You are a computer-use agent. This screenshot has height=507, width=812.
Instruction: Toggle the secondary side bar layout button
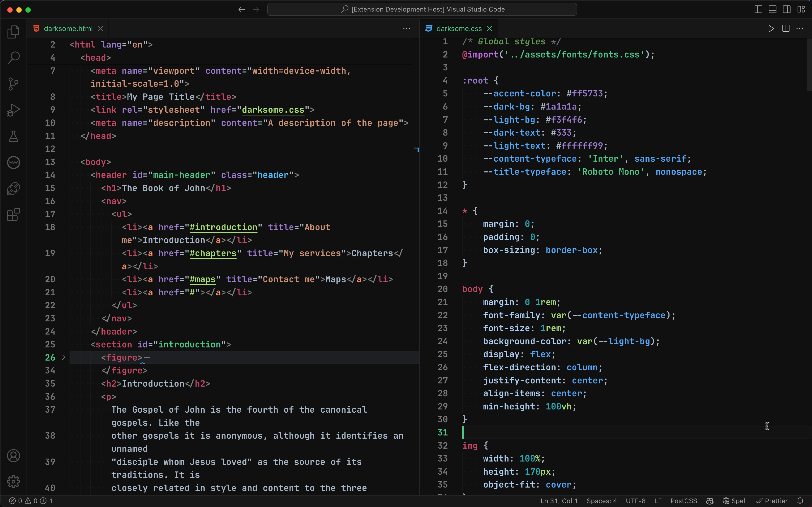point(786,9)
